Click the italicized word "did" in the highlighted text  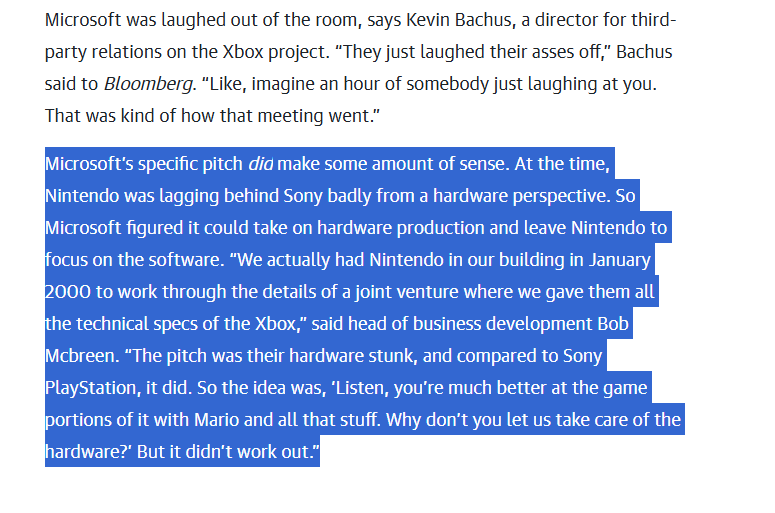(x=260, y=164)
